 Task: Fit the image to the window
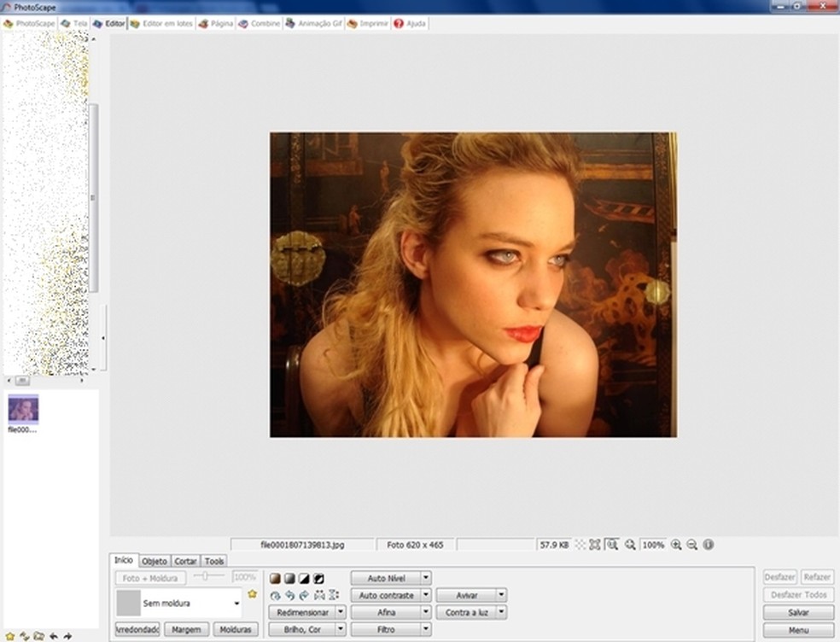click(x=595, y=545)
